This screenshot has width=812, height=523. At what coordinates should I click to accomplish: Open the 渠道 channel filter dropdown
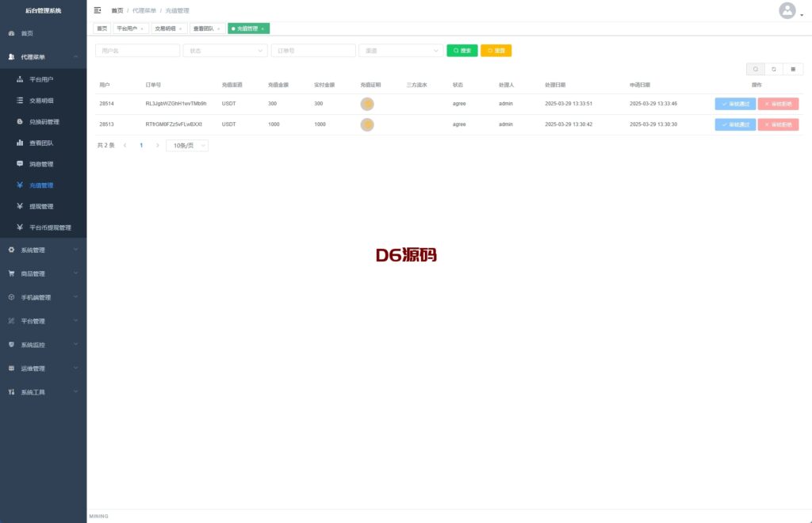[x=400, y=51]
